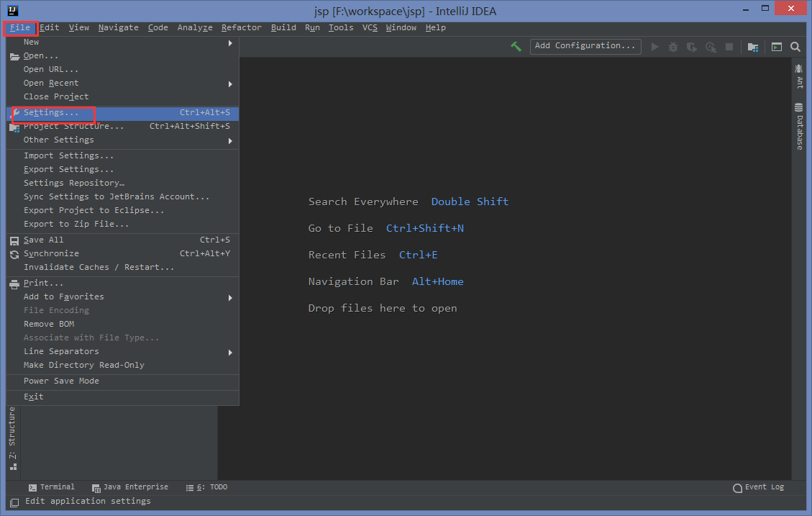Open the Window menu
The width and height of the screenshot is (812, 516).
click(401, 28)
